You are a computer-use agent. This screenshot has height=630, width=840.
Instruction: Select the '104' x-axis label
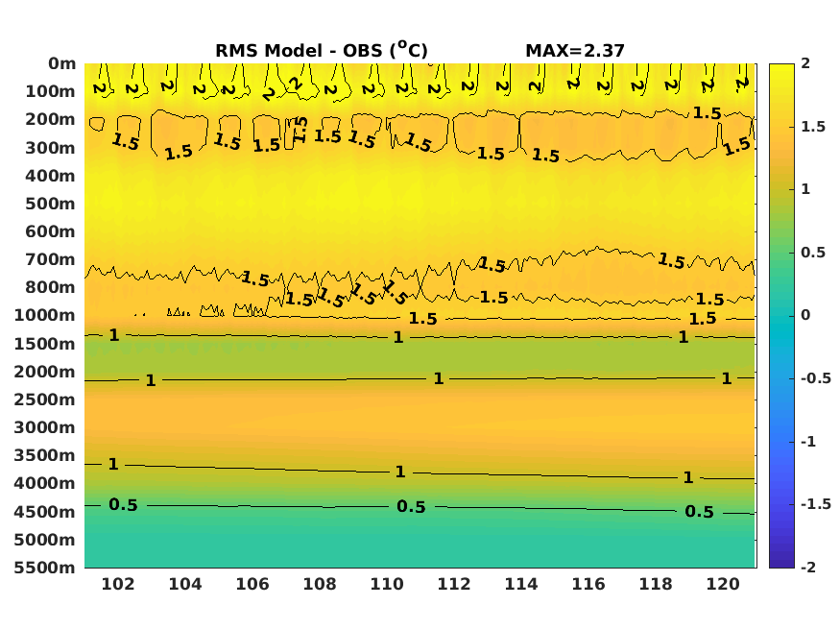185,584
